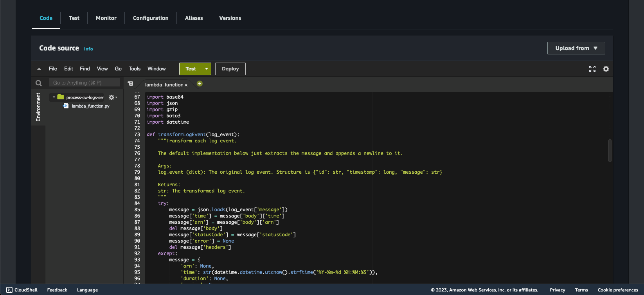Run the green Test button
Image resolution: width=644 pixels, height=295 pixels.
(191, 69)
